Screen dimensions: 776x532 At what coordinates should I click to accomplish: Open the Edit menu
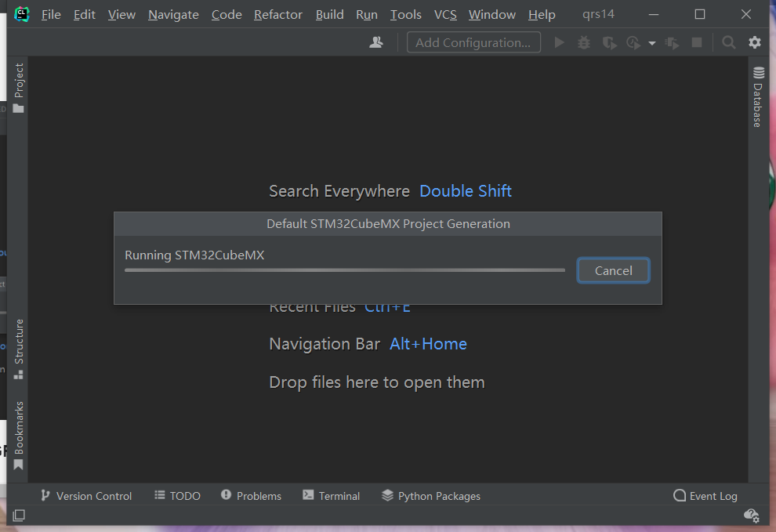84,15
